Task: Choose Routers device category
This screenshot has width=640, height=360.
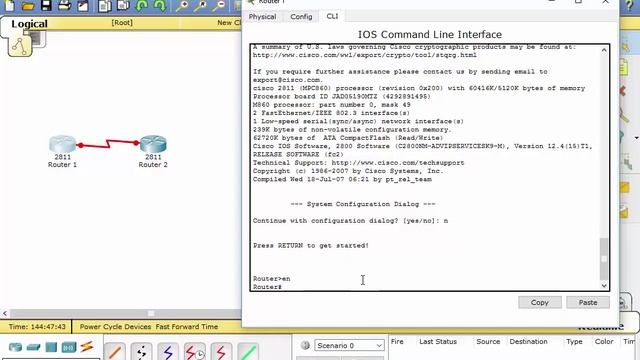Action: click(15, 347)
